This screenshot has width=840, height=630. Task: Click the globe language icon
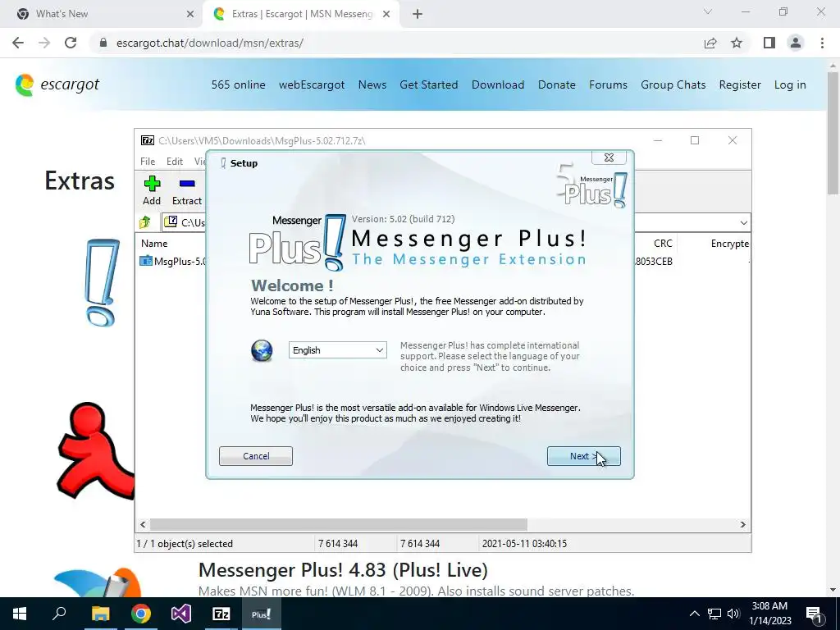click(x=262, y=350)
